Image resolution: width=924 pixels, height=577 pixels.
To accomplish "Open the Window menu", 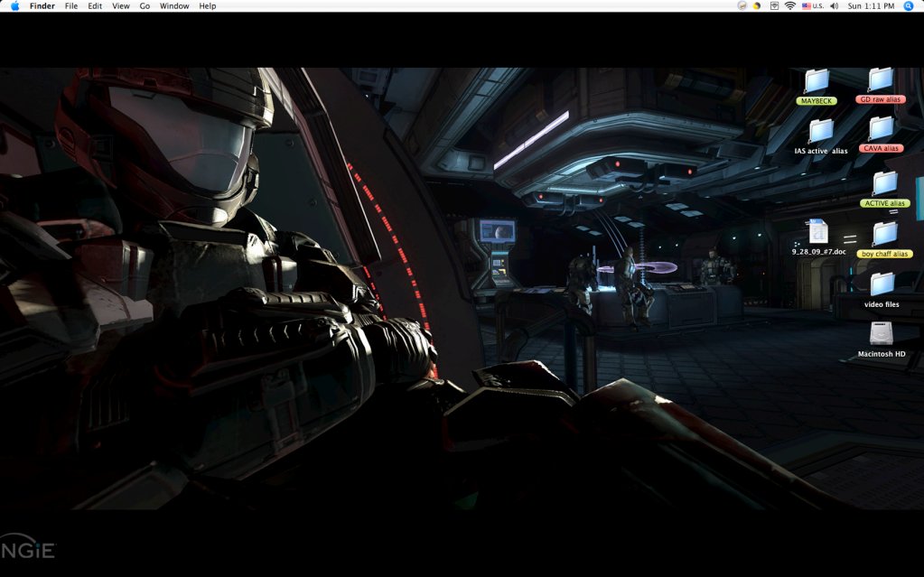I will [x=174, y=6].
